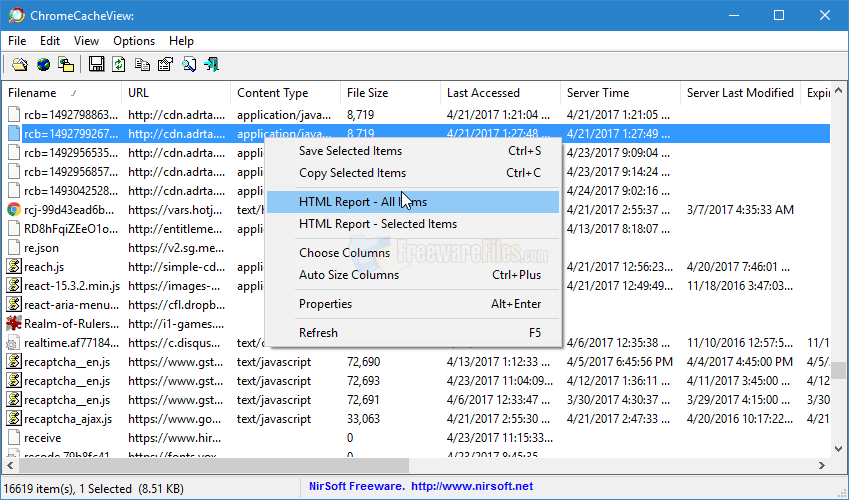Click the floppy disk Save icon
Image resolution: width=849 pixels, height=500 pixels.
click(x=96, y=64)
